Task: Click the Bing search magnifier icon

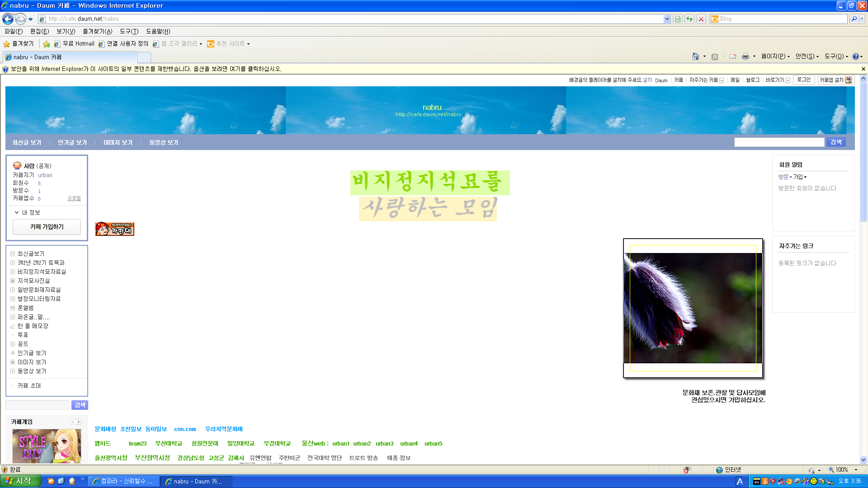Action: tap(854, 19)
